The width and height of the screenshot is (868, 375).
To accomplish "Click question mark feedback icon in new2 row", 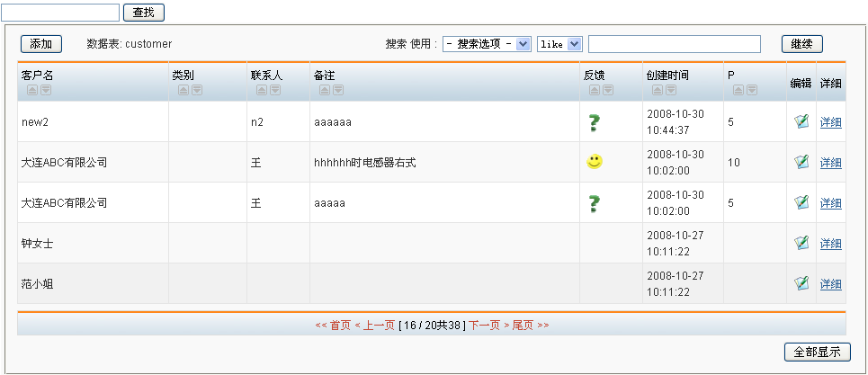I will [x=594, y=122].
